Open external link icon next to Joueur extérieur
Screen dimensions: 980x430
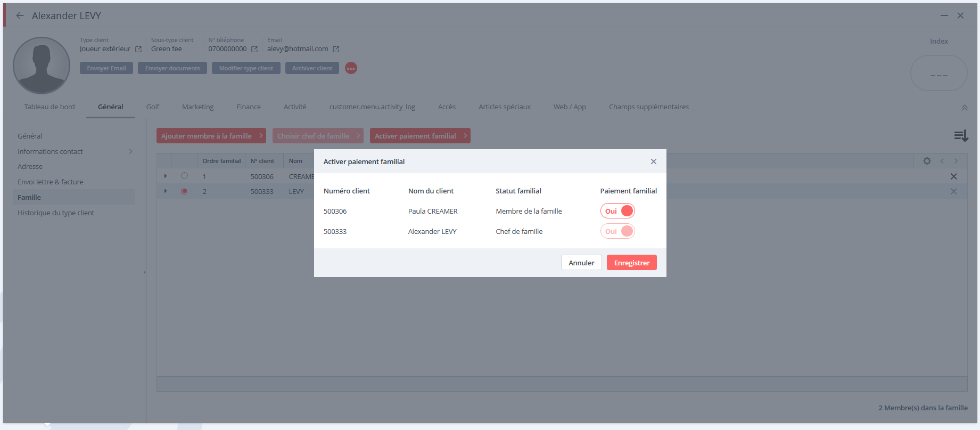click(x=138, y=49)
